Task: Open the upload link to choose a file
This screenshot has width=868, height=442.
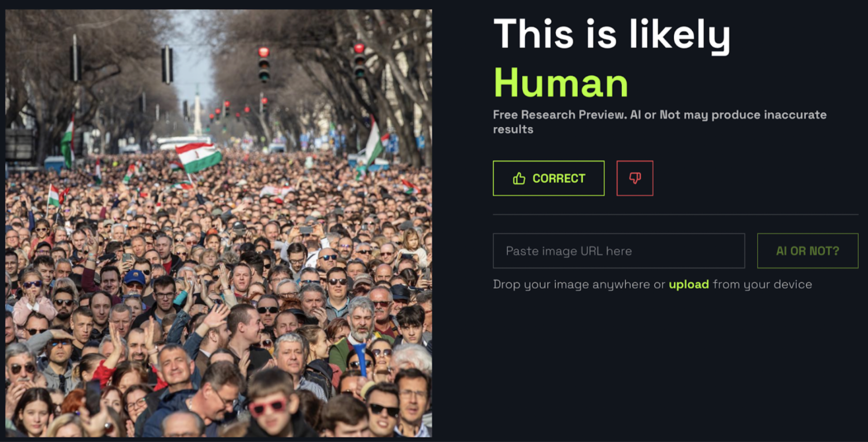Action: click(689, 284)
